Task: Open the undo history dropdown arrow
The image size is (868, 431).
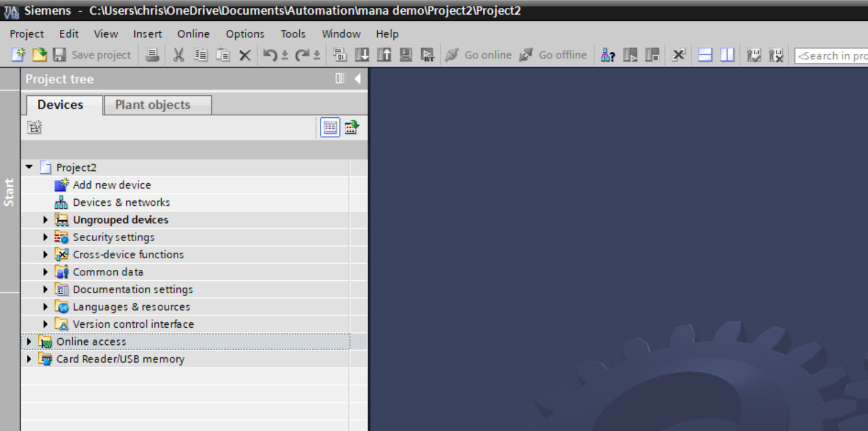Action: (x=284, y=56)
